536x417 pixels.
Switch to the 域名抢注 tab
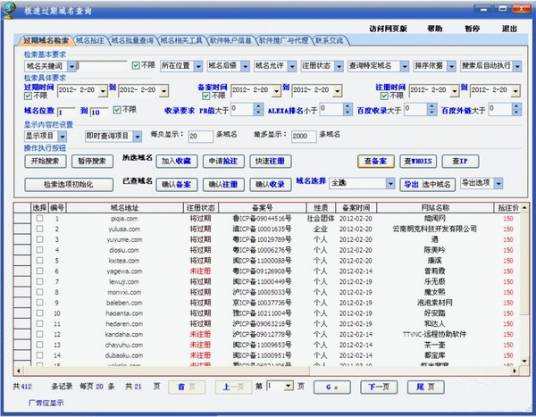pyautogui.click(x=90, y=41)
